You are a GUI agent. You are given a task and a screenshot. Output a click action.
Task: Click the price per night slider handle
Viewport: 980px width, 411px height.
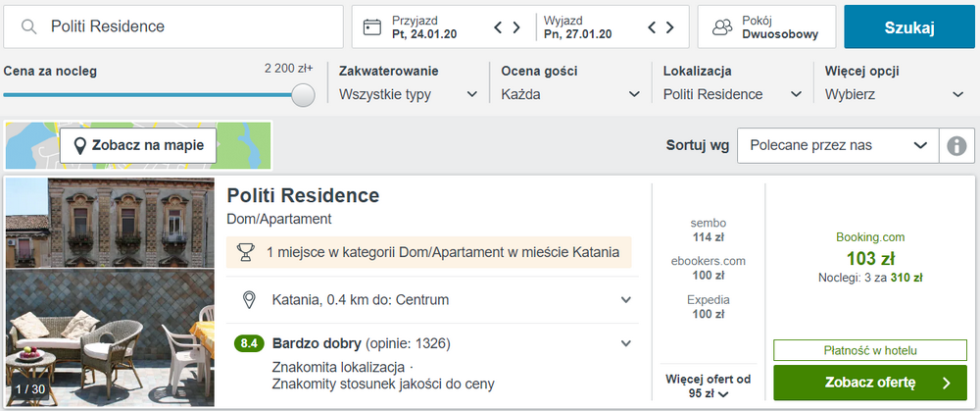coord(304,95)
